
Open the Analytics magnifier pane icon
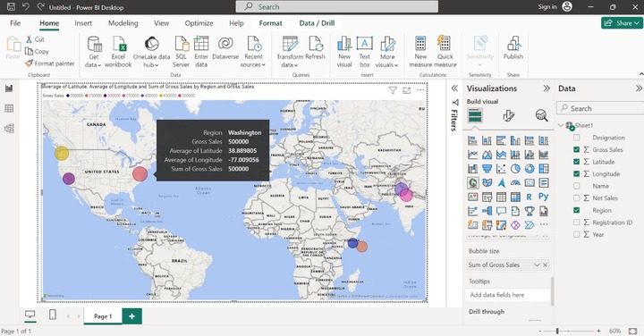pos(541,115)
